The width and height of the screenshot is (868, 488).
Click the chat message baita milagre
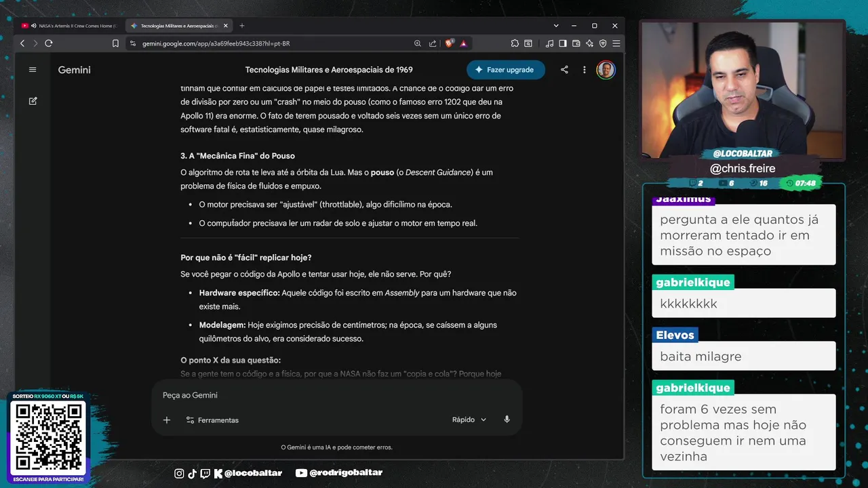[701, 357]
